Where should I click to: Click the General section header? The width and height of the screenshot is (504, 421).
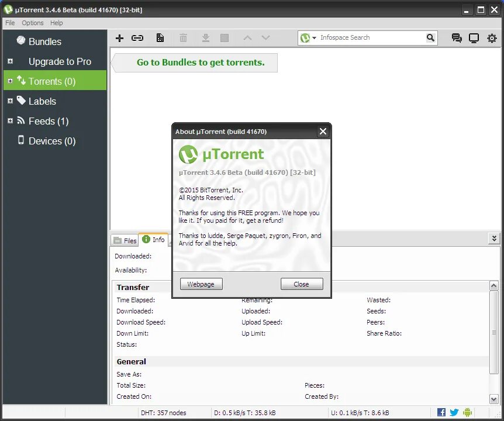[x=131, y=361]
